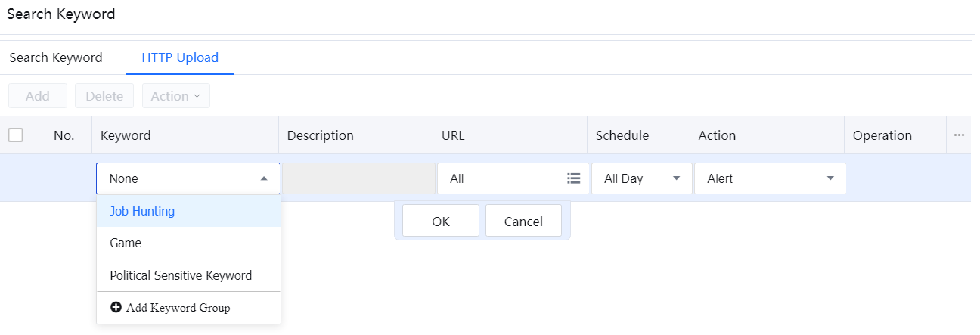
Task: Click the URL All input field
Action: click(x=499, y=179)
